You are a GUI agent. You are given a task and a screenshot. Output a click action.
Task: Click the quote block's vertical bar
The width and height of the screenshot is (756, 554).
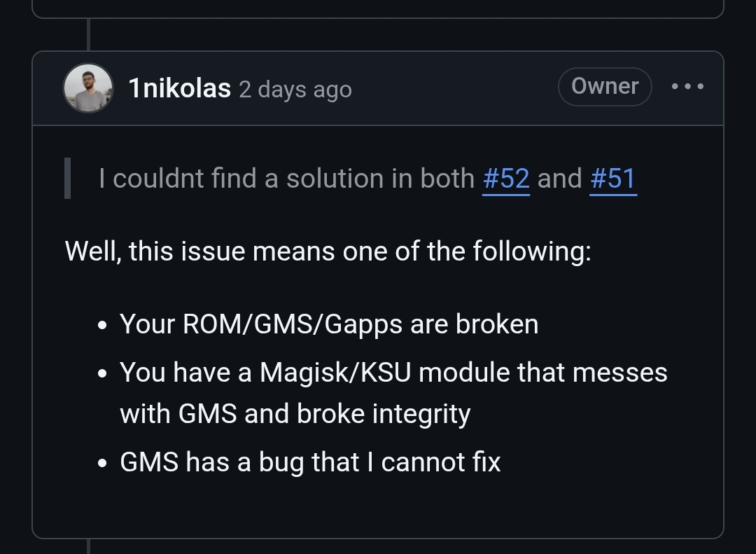point(67,178)
